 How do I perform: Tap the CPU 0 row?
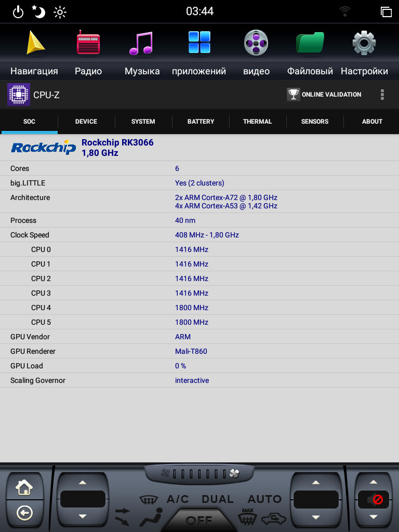(x=199, y=249)
